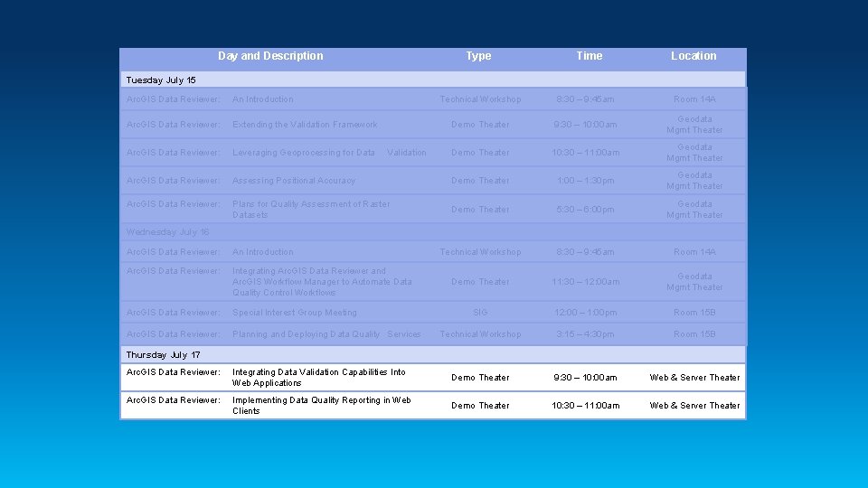The height and width of the screenshot is (488, 868).
Task: Click "Web & Server Theater" in the Integrating Data Validation row
Action: click(694, 378)
